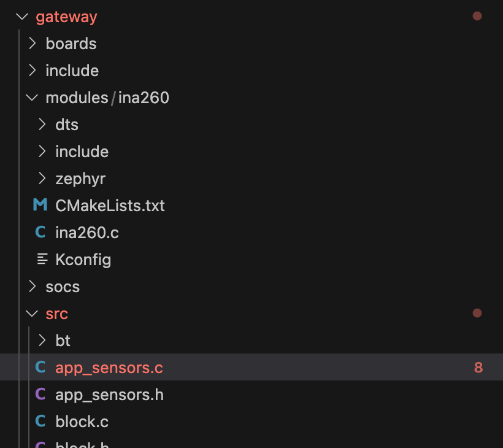Click the modified dot on src folder
Image resolution: width=503 pixels, height=448 pixels.
(477, 313)
